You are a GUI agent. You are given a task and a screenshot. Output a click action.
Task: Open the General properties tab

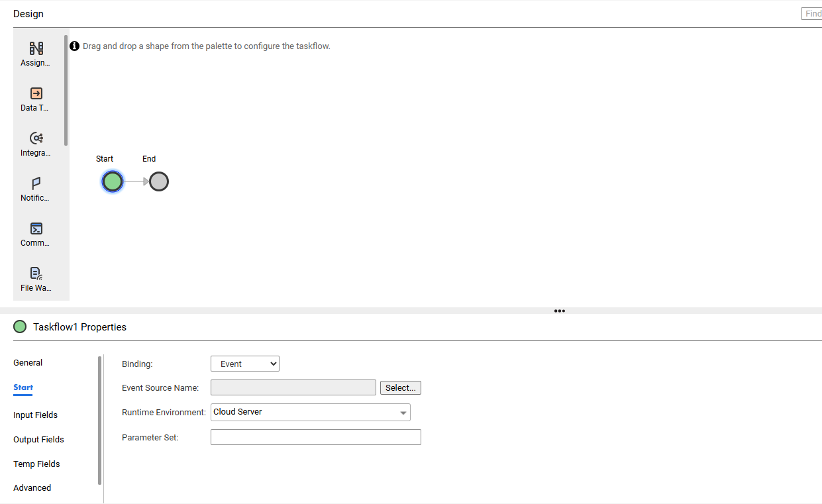click(x=28, y=363)
